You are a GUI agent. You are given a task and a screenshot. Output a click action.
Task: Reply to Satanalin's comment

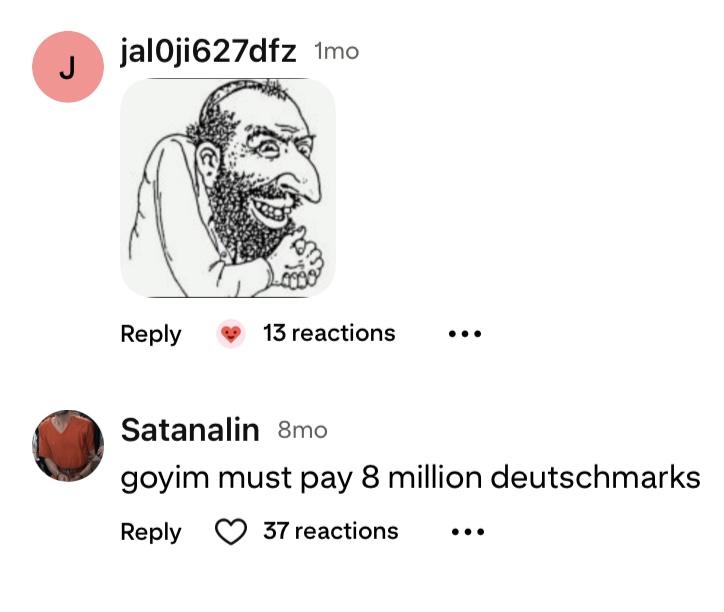[x=151, y=533]
